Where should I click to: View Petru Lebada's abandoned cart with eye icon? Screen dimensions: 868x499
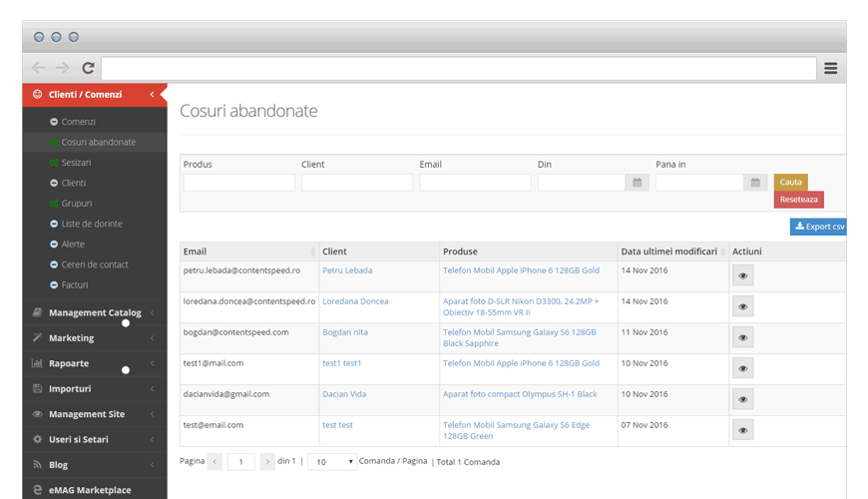pos(742,275)
